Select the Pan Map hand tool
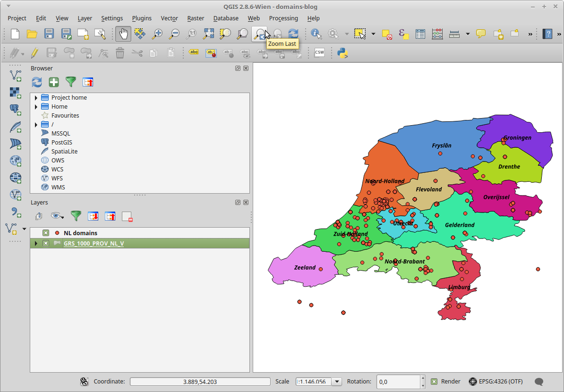This screenshot has width=564, height=392. coord(123,34)
